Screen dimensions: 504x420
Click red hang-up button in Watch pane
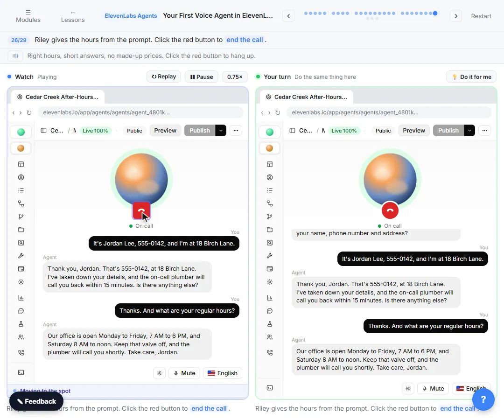141,210
